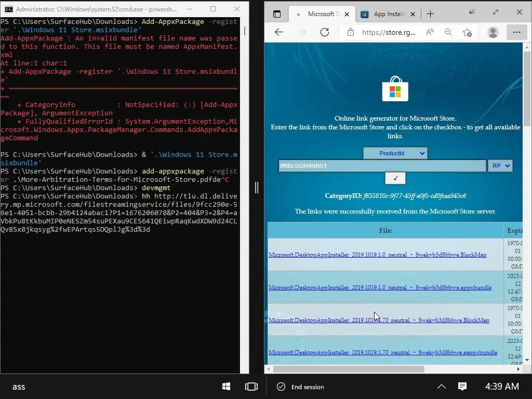Click the 4:39 AM clock

point(502,387)
